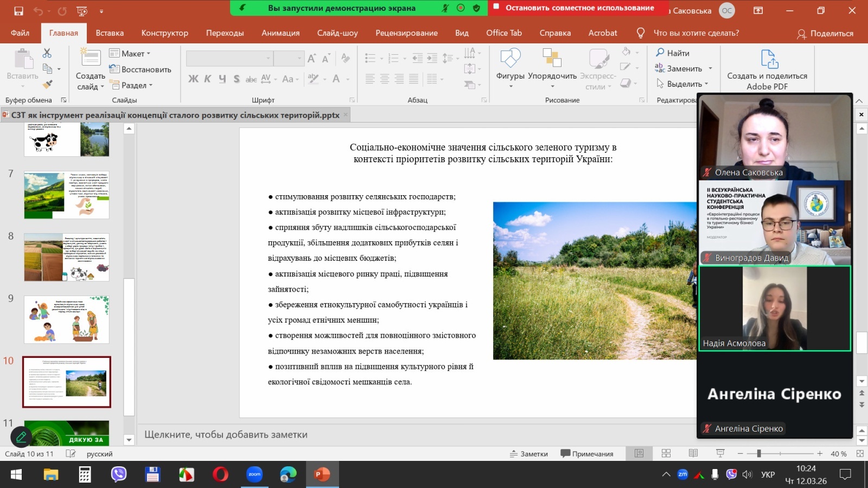This screenshot has width=868, height=488.
Task: Switch to Slide Sorter view icon
Action: (x=666, y=453)
